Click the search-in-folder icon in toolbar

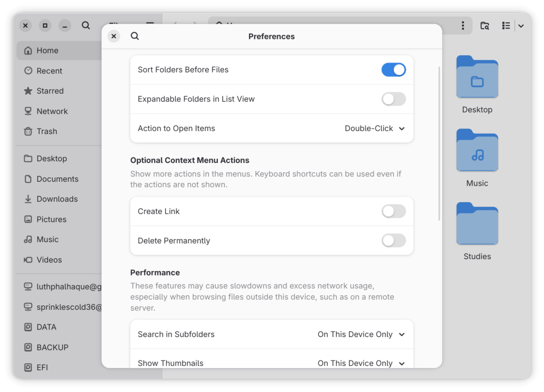484,26
